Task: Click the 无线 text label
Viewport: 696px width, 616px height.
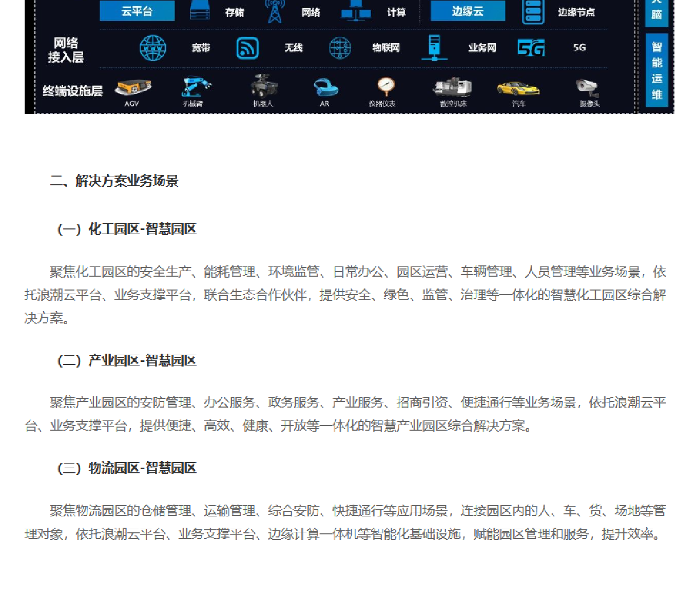Action: tap(294, 48)
